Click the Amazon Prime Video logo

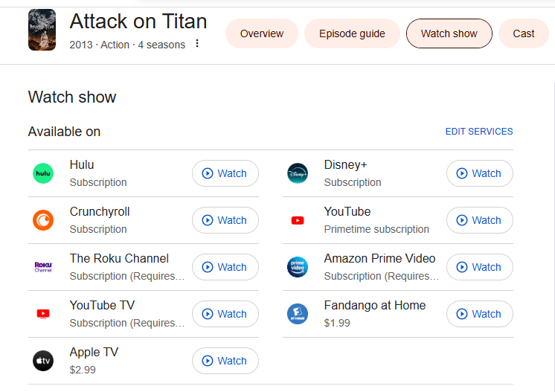coord(298,267)
